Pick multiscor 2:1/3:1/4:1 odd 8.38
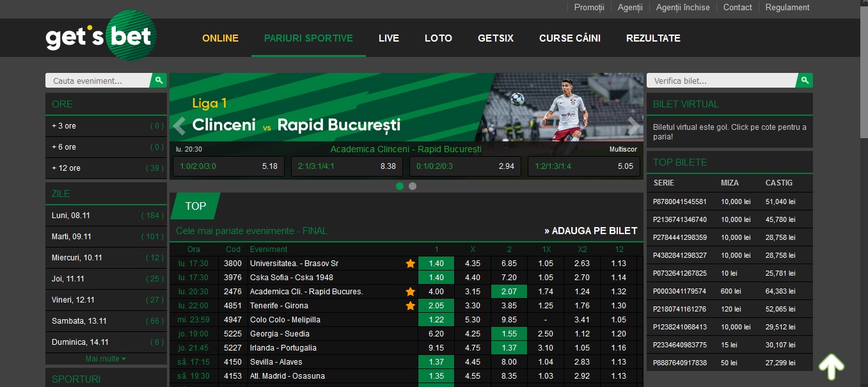 (x=347, y=166)
